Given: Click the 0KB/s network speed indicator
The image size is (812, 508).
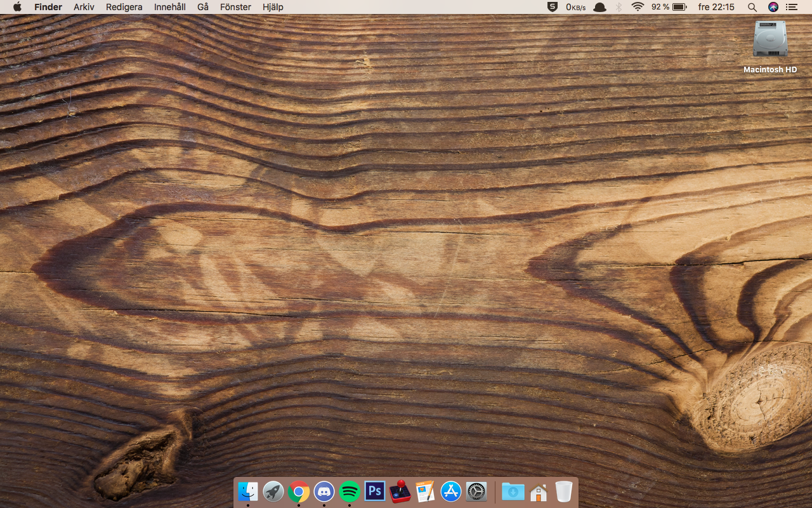Looking at the screenshot, I should coord(576,7).
